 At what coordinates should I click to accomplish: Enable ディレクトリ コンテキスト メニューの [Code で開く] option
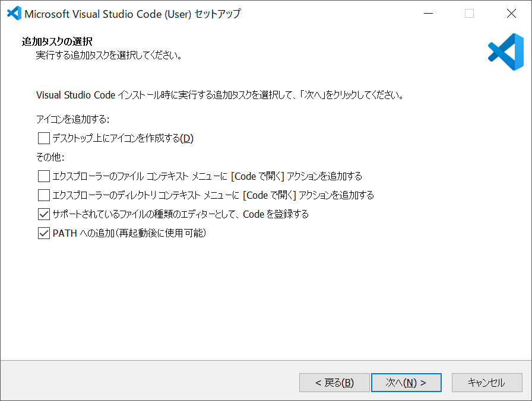tap(43, 195)
